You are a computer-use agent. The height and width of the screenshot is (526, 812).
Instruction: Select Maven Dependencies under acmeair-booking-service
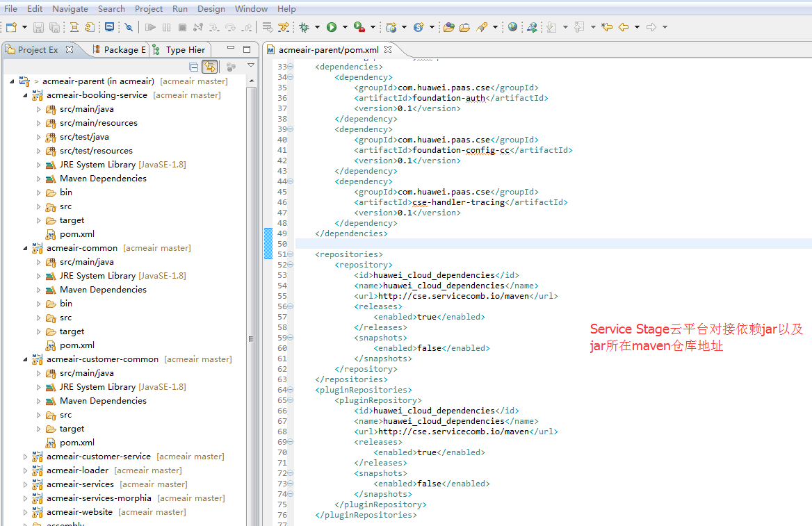pos(103,179)
